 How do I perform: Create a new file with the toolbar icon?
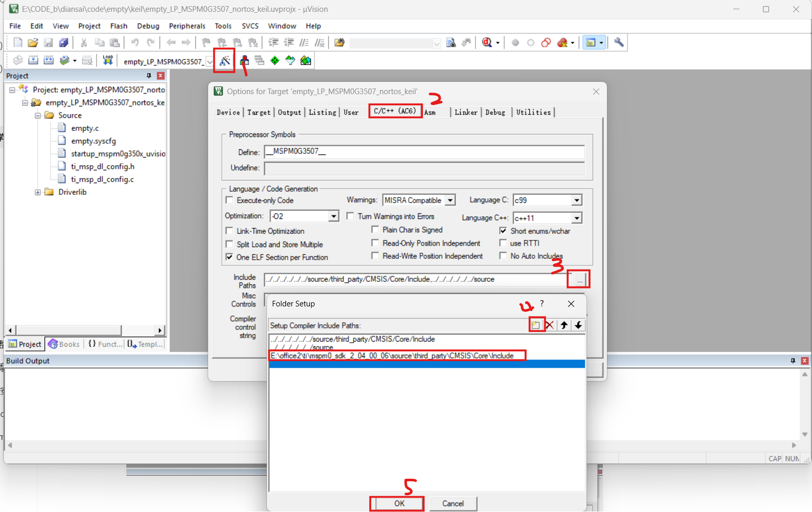coord(18,43)
